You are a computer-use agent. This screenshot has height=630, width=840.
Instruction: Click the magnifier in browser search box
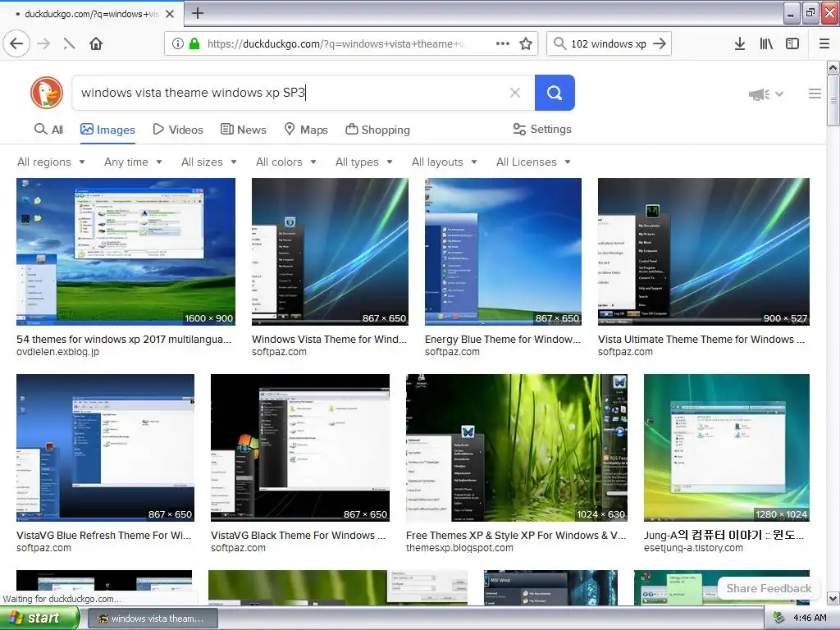[x=559, y=44]
